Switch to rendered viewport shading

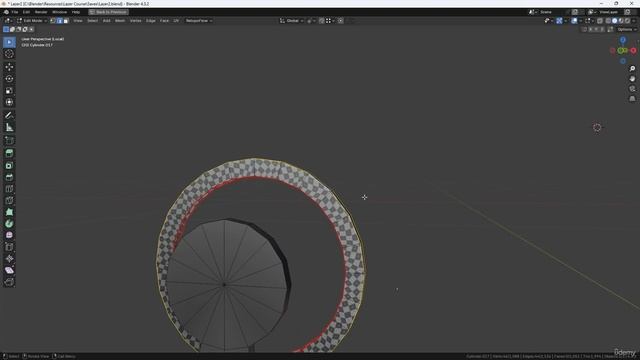click(627, 20)
